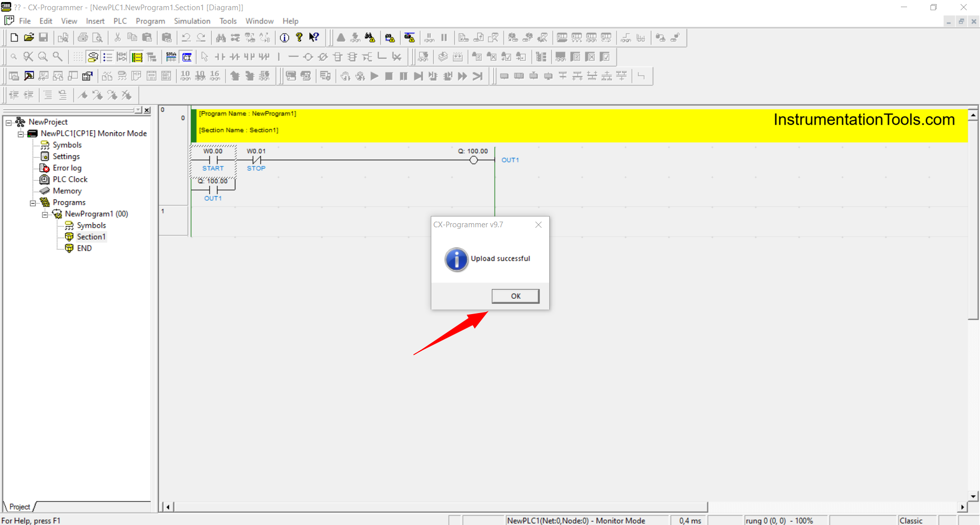Click the About information icon
This screenshot has width=980, height=525.
coord(285,37)
